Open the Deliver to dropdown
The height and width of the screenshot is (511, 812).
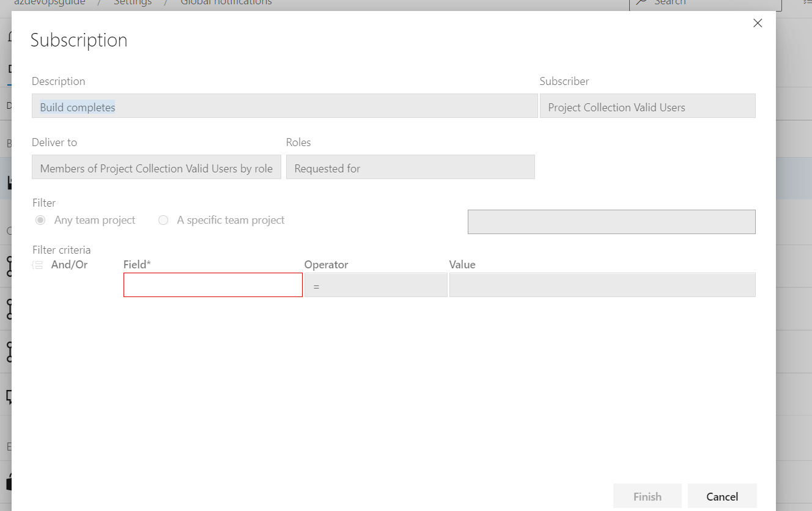157,167
